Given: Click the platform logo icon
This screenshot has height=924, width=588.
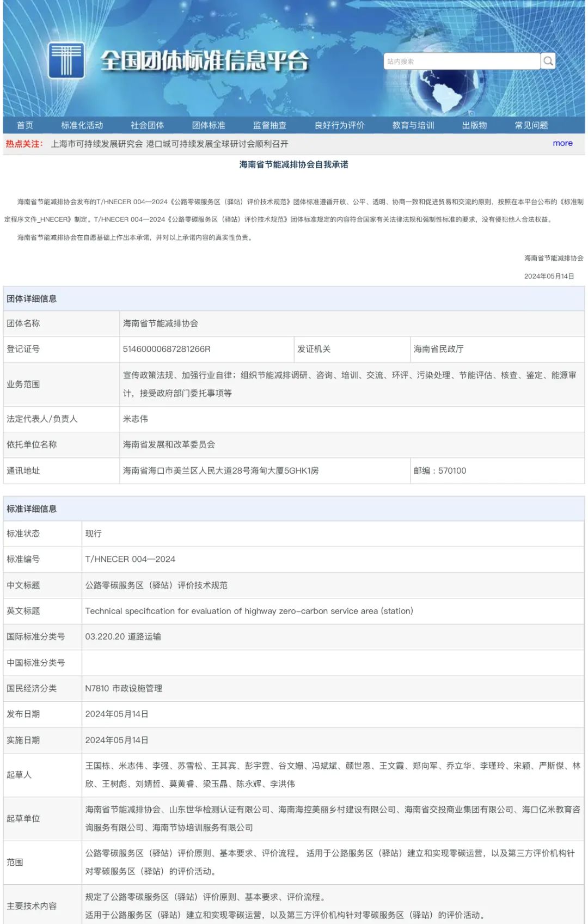Looking at the screenshot, I should click(66, 60).
